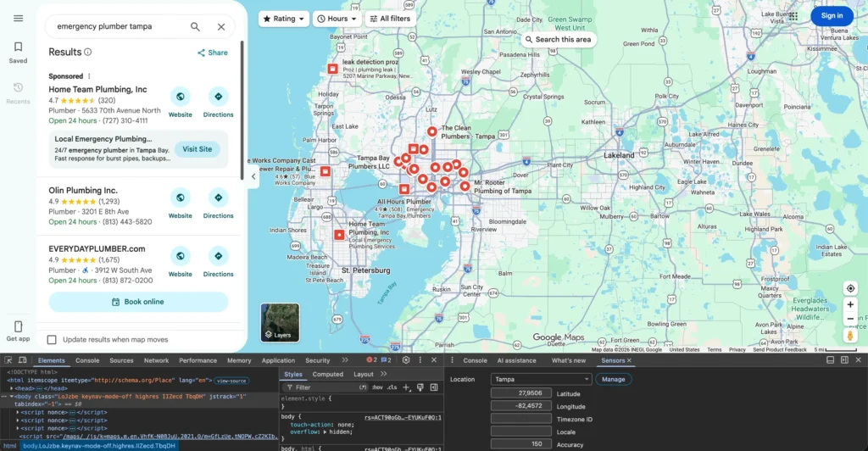Open the AI assistance drawer tab
Screen dimensions: 868x451
pos(516,360)
